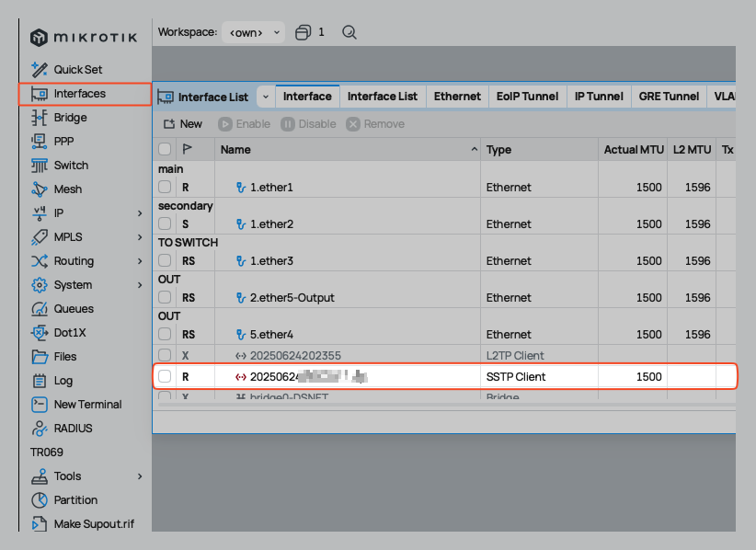Expand the Routing submenu arrow

140,261
